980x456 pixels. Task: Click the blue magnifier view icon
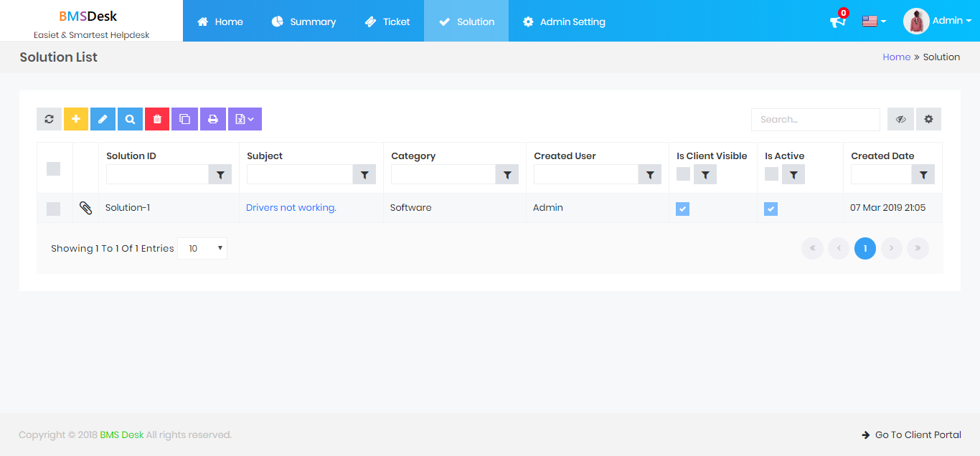click(x=130, y=119)
